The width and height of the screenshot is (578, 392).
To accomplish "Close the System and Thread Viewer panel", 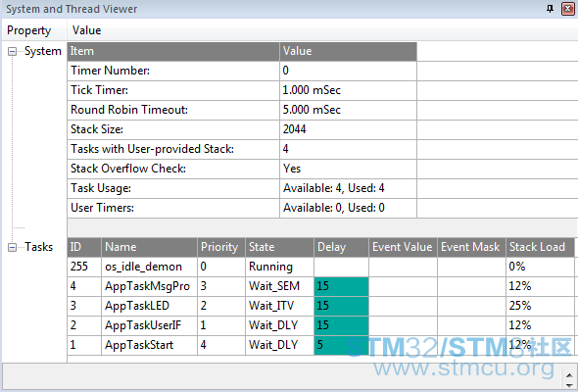I will 567,9.
